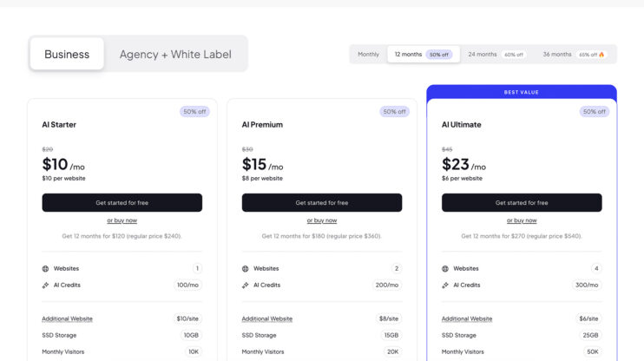Image resolution: width=644 pixels, height=361 pixels.
Task: Click Get started for free under AI Ultimate
Action: [522, 203]
